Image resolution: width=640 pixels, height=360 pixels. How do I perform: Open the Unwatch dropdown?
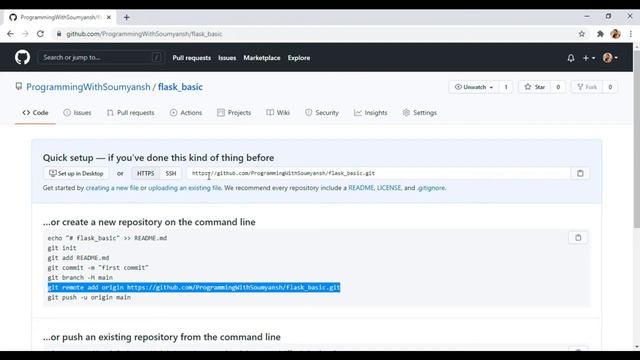474,87
